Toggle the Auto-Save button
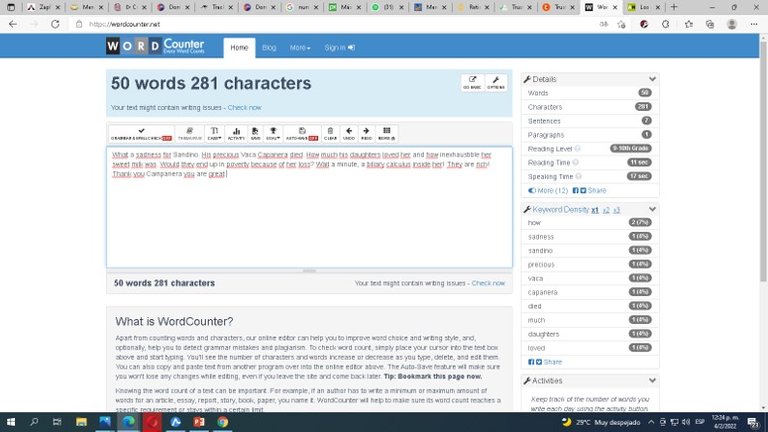This screenshot has width=768, height=432. pyautogui.click(x=302, y=134)
